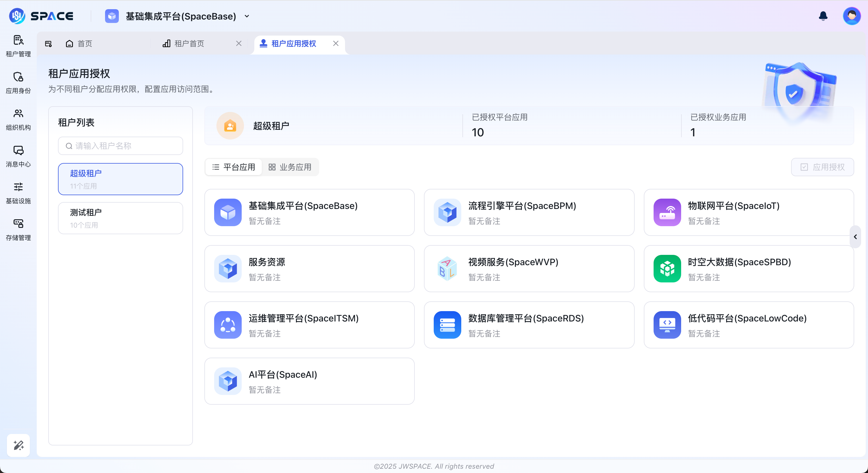Switch to the 首页 tab

(x=84, y=43)
